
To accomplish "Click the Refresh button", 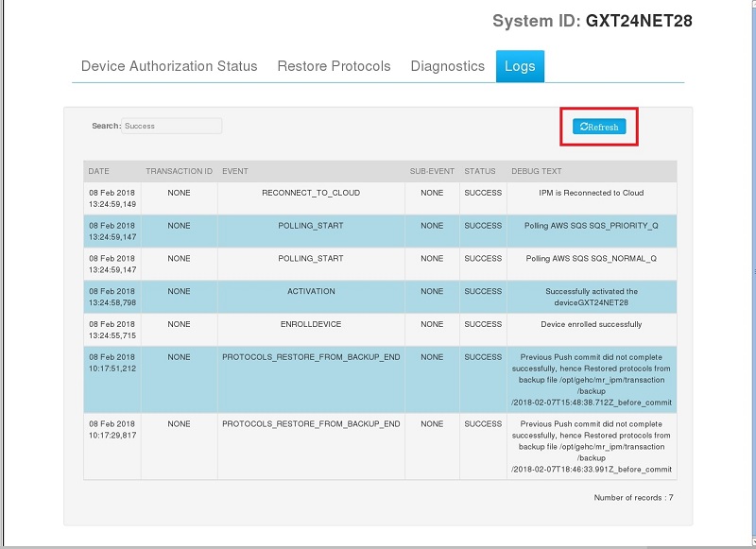I will click(599, 127).
